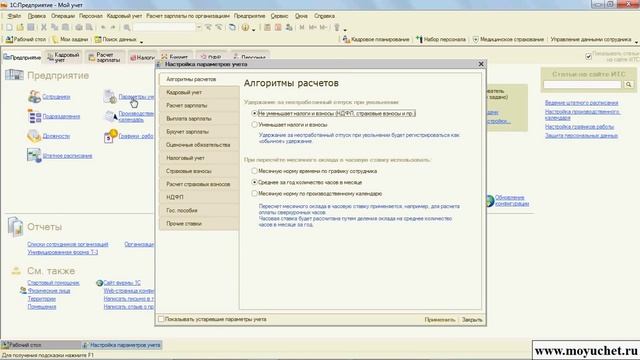This screenshot has width=640, height=360.
Task: Click the magnifier Find icon in toolbar
Action: tap(127, 27)
